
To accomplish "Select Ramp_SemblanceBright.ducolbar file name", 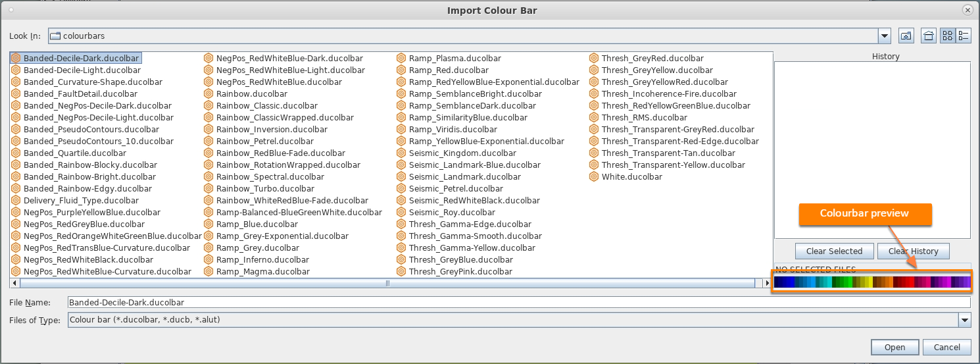I will [x=476, y=93].
